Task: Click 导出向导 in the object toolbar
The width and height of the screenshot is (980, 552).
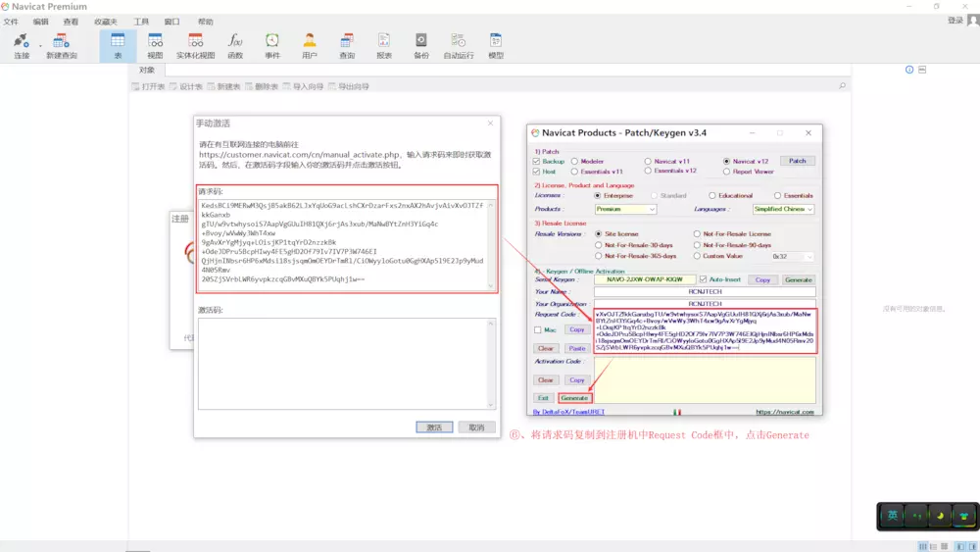Action: tap(349, 86)
